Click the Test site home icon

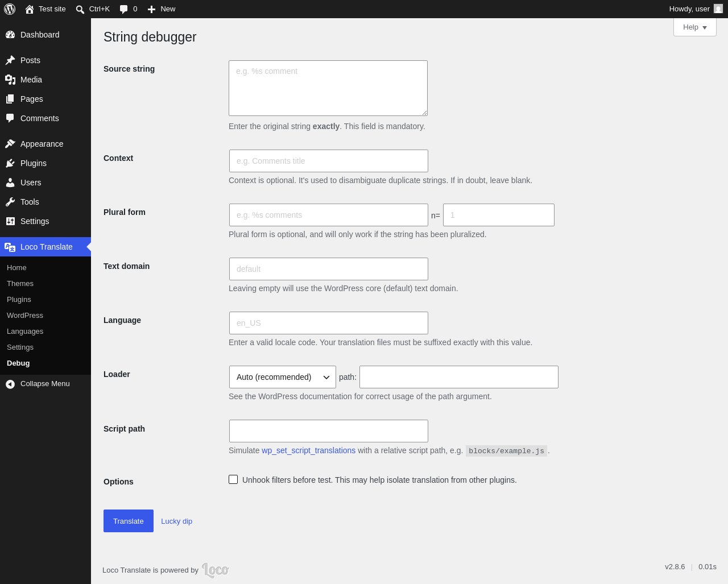click(30, 9)
